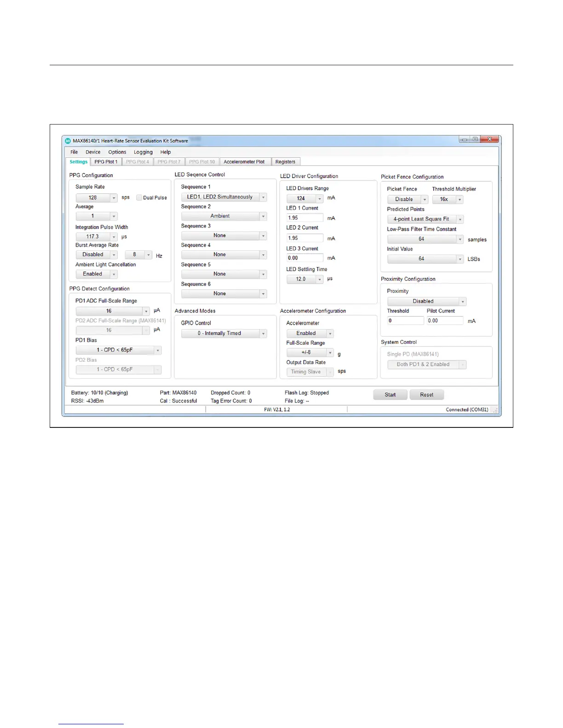This screenshot has width=563, height=728.
Task: Click the Flash Log: Stopped text
Action: 307,393
